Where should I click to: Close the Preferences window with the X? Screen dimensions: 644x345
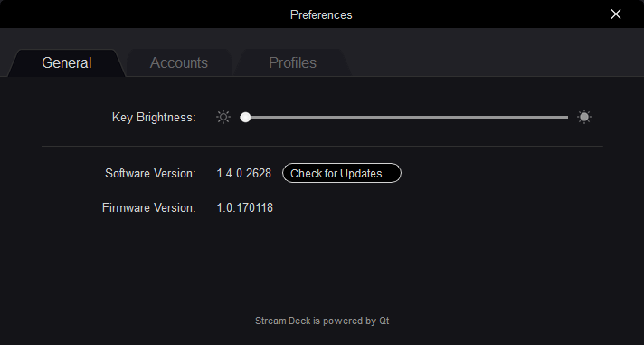click(616, 14)
